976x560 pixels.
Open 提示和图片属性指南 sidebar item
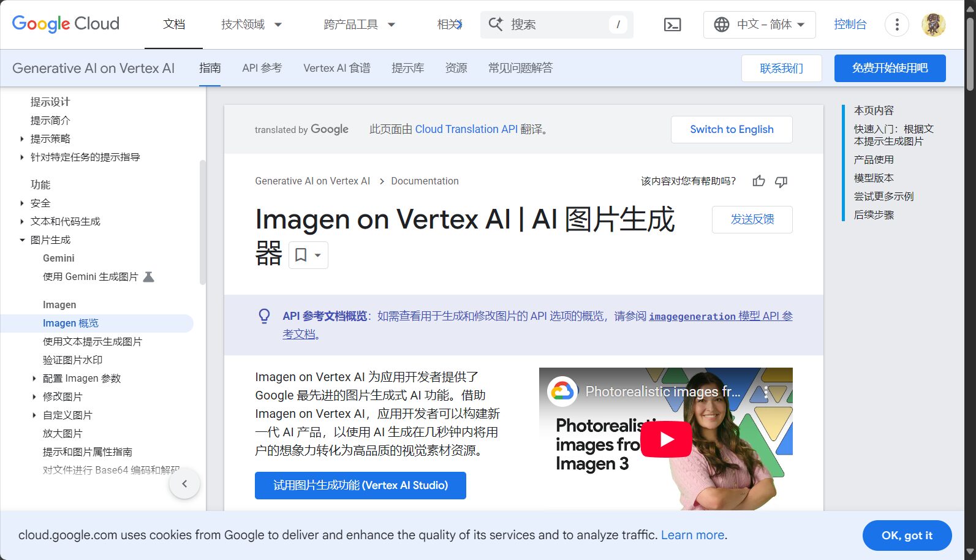click(x=88, y=452)
